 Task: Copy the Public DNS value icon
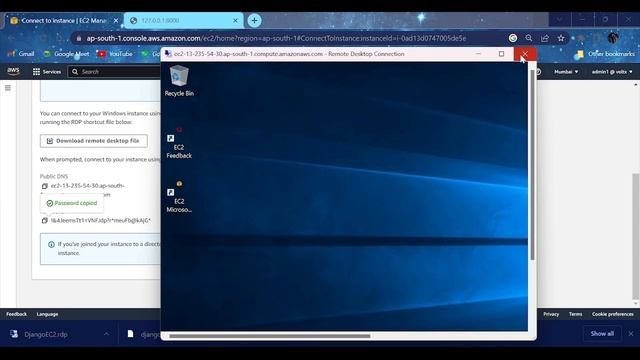[44, 186]
